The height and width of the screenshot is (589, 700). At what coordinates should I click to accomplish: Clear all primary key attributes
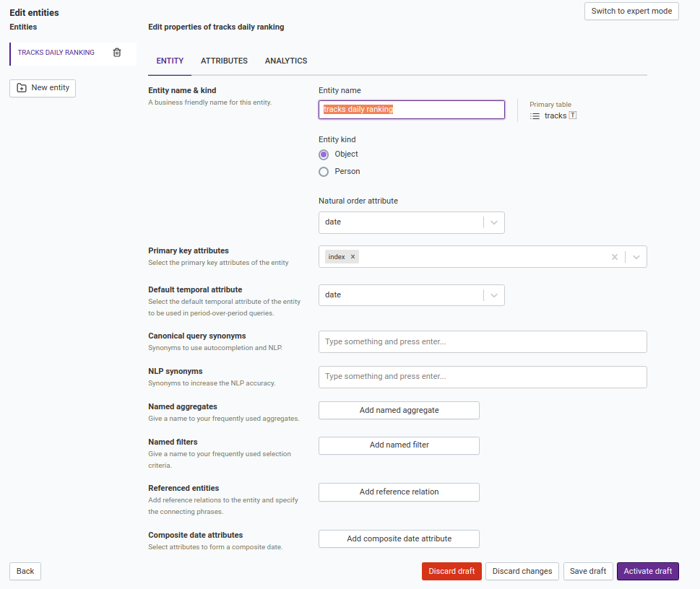tap(614, 257)
